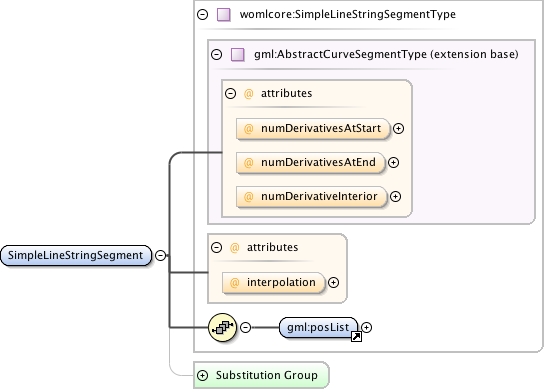Image resolution: width=545 pixels, height=392 pixels.
Task: Collapse the attributes group containing numDerivativesAtStart
Action: pyautogui.click(x=230, y=93)
